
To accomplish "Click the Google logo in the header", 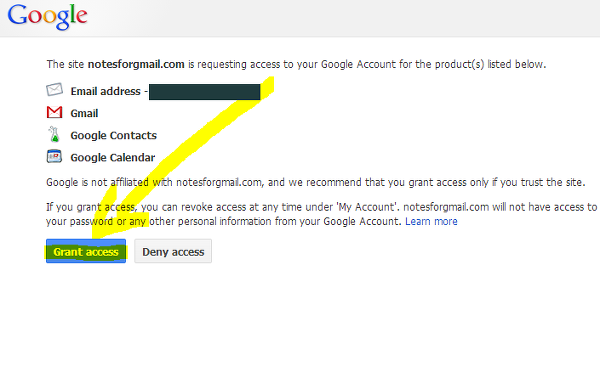I will point(47,16).
